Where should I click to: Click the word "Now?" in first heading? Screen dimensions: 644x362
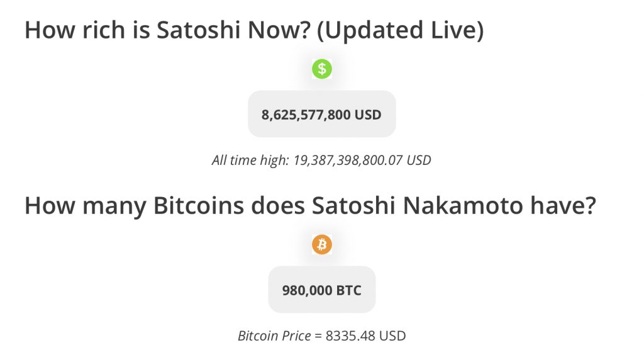[x=279, y=30]
